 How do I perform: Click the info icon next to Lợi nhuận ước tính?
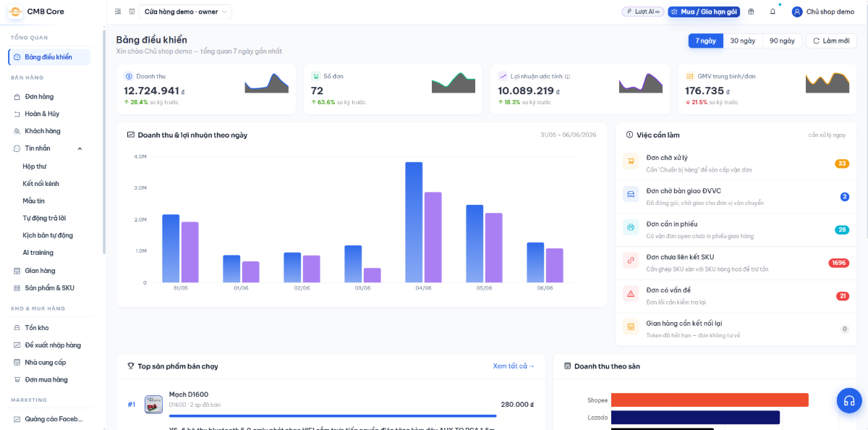pyautogui.click(x=567, y=77)
